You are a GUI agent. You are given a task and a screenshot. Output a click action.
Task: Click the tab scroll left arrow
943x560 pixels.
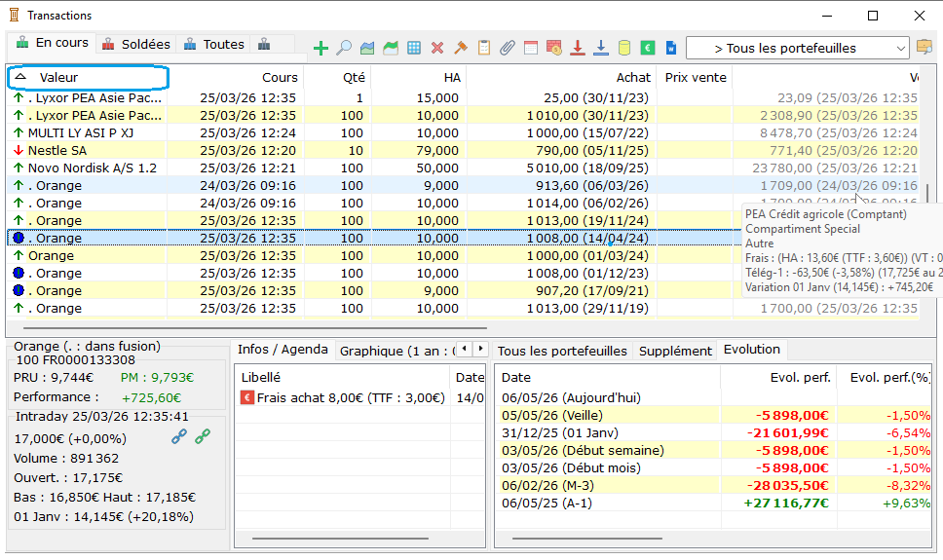(465, 349)
